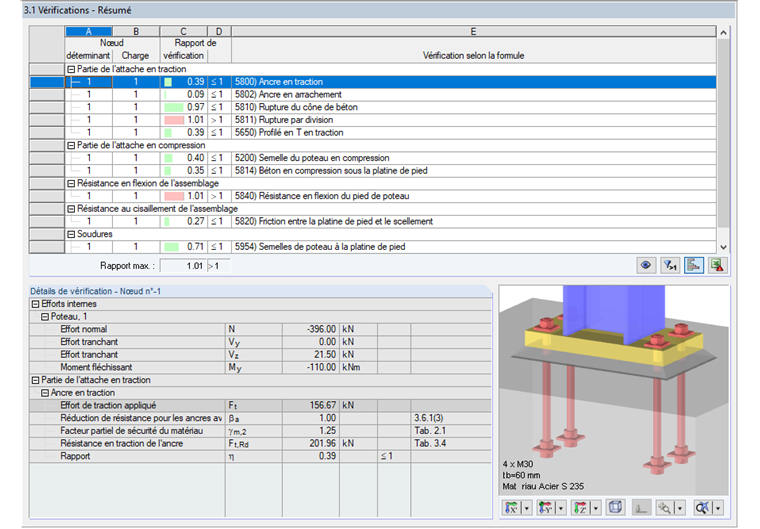
Task: Open dropdown beside the -Y view icon
Action: click(x=561, y=508)
